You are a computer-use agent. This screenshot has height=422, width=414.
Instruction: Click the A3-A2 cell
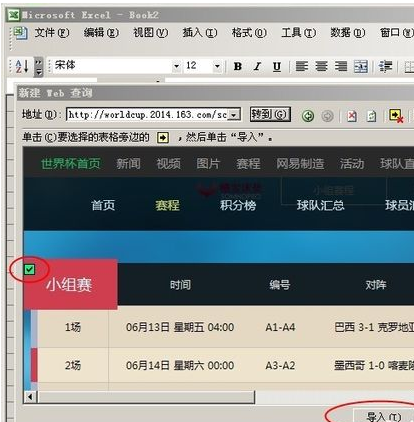(280, 365)
